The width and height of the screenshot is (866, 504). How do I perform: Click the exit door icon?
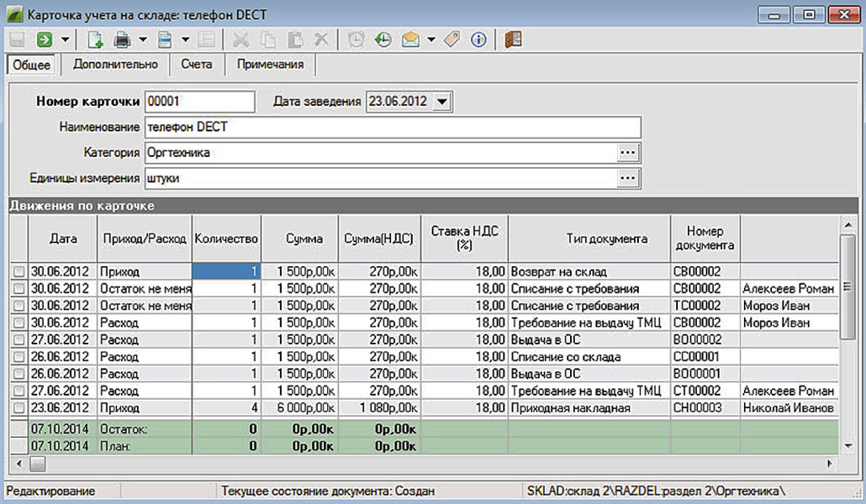[x=514, y=39]
